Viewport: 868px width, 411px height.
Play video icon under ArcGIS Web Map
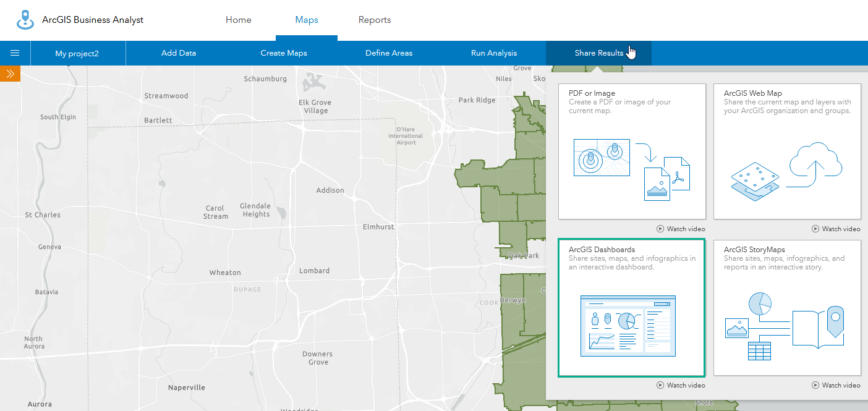(815, 229)
